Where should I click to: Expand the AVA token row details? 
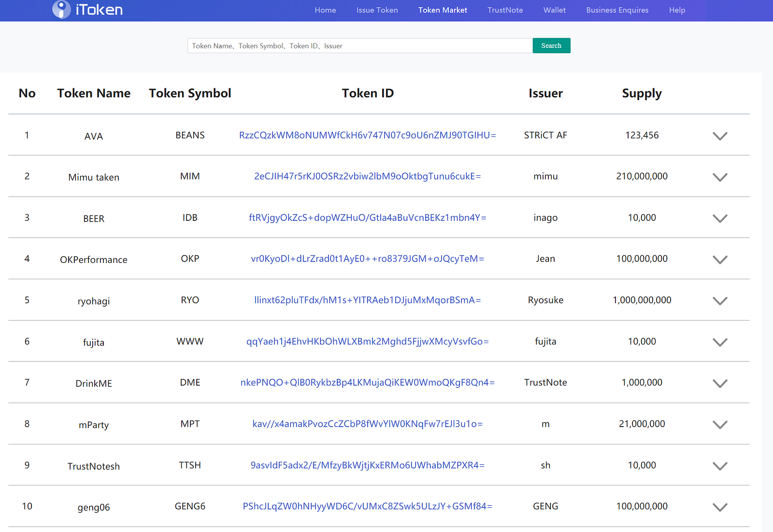point(720,136)
